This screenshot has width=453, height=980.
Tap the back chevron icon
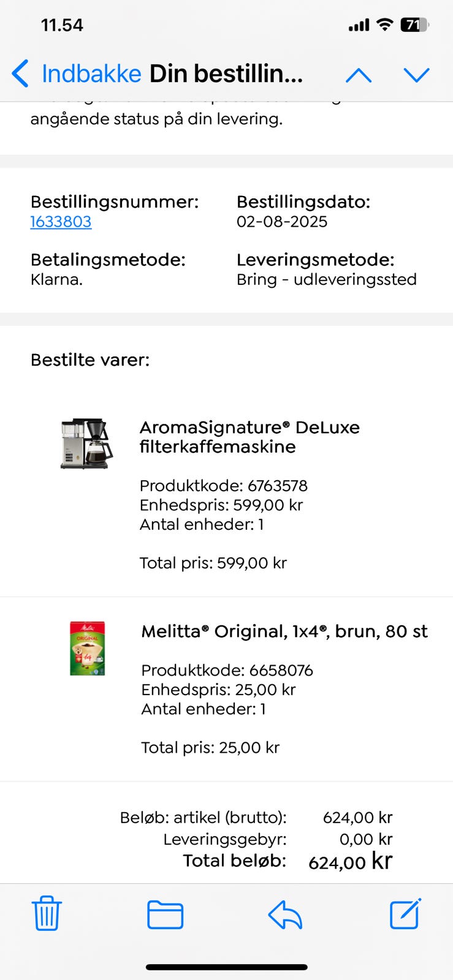point(20,74)
